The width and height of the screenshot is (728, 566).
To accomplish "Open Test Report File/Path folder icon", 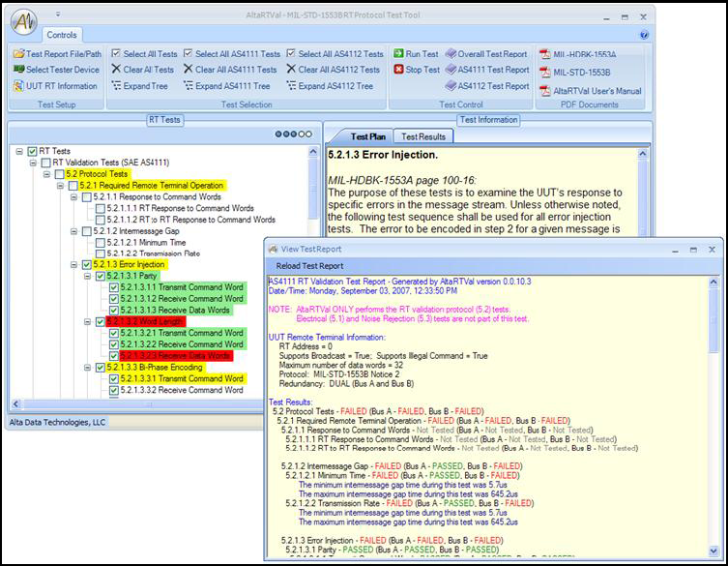I will coord(19,54).
